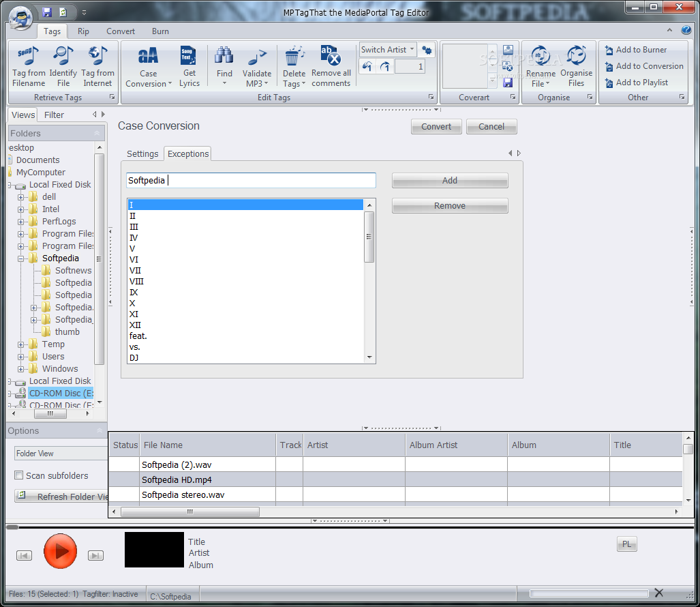700x607 pixels.
Task: Click Add to Playlist
Action: pyautogui.click(x=636, y=83)
